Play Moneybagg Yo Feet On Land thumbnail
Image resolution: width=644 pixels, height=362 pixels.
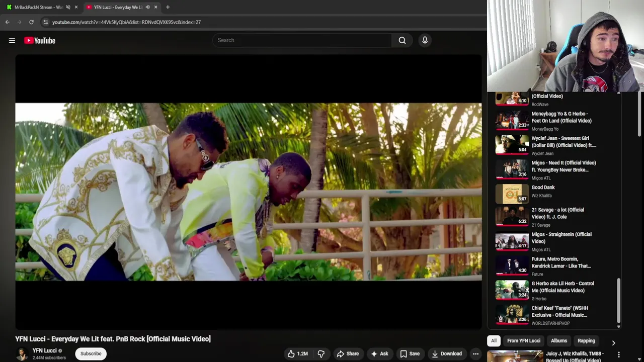click(512, 120)
